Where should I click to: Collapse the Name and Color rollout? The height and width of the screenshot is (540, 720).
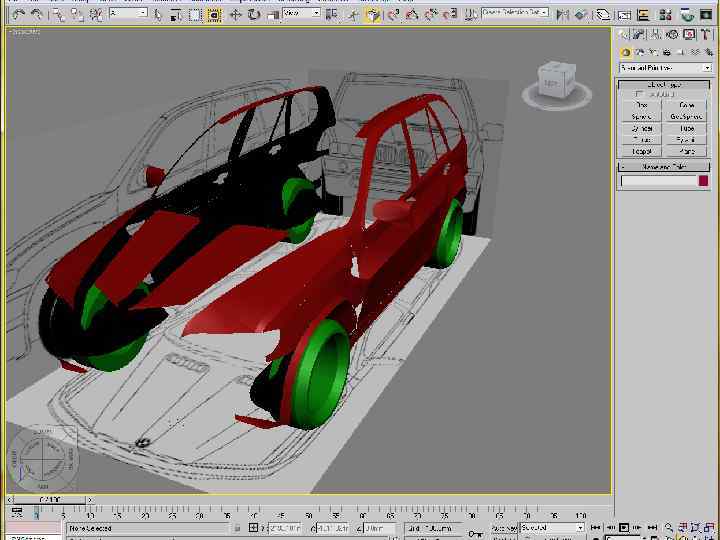point(664,167)
